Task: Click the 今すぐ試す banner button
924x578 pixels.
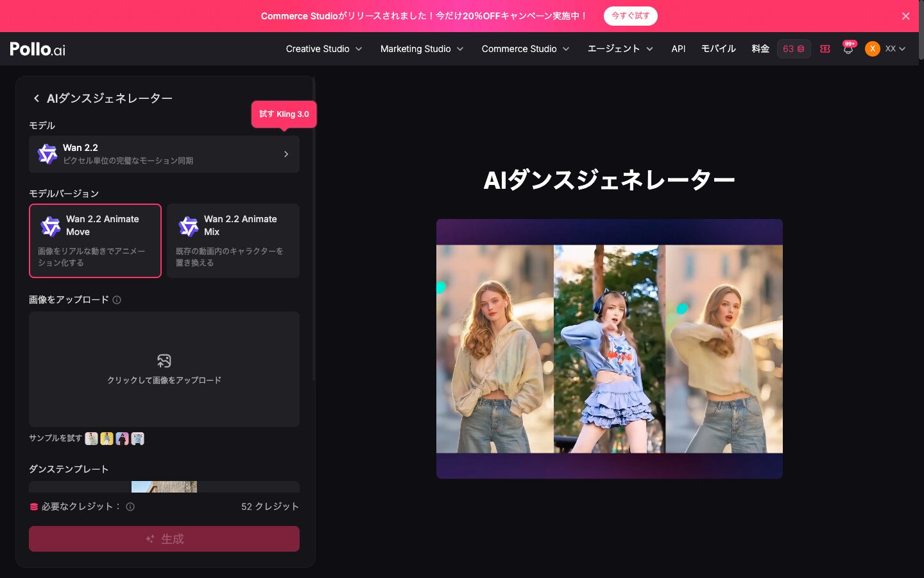Action: [630, 16]
